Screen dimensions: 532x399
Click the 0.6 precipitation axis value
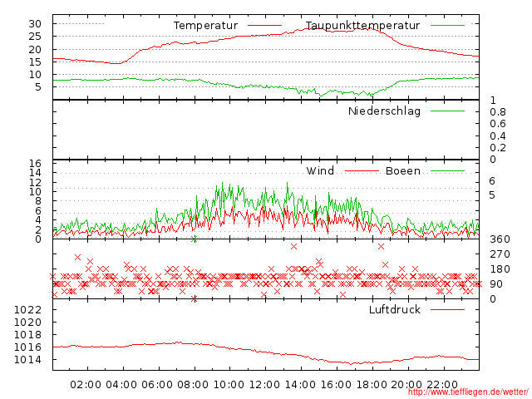(498, 124)
